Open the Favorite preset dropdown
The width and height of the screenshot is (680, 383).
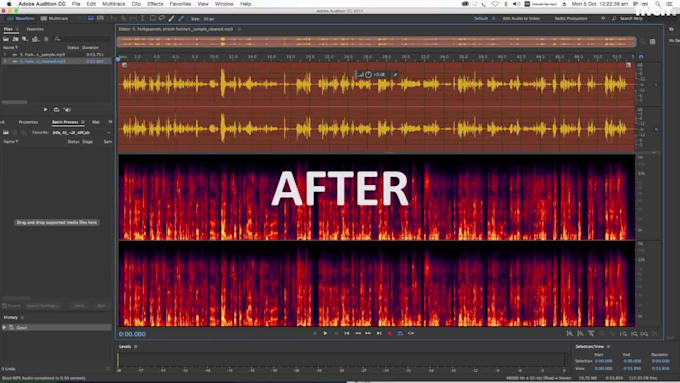(81, 133)
